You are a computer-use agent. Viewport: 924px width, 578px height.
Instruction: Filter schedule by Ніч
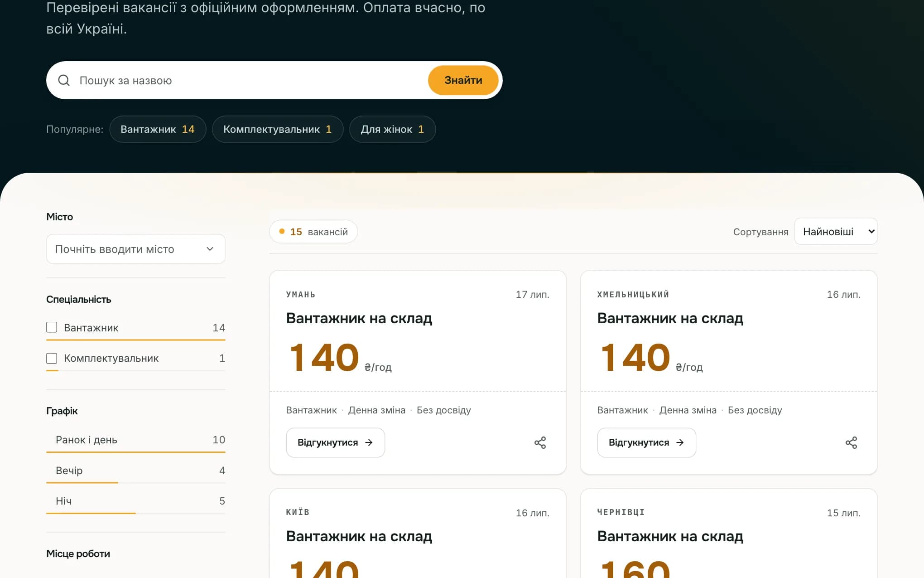click(136, 501)
